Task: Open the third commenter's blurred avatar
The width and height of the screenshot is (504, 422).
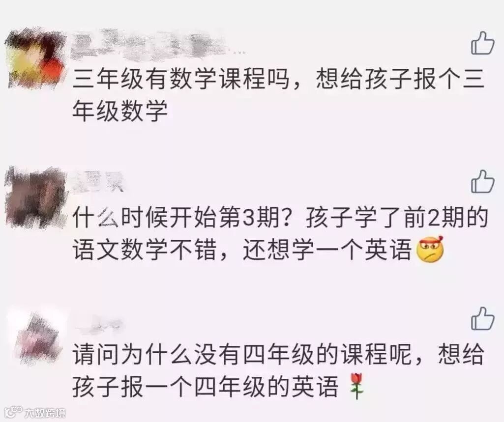Action: [x=36, y=334]
